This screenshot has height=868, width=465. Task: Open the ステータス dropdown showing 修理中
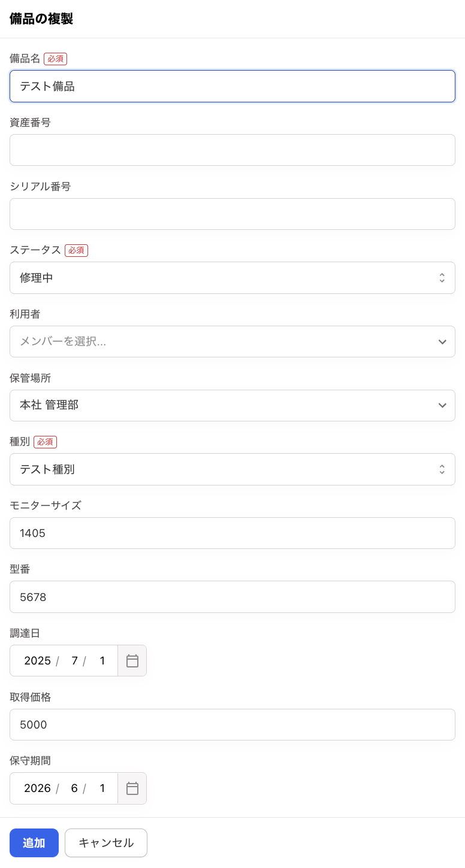pos(232,278)
